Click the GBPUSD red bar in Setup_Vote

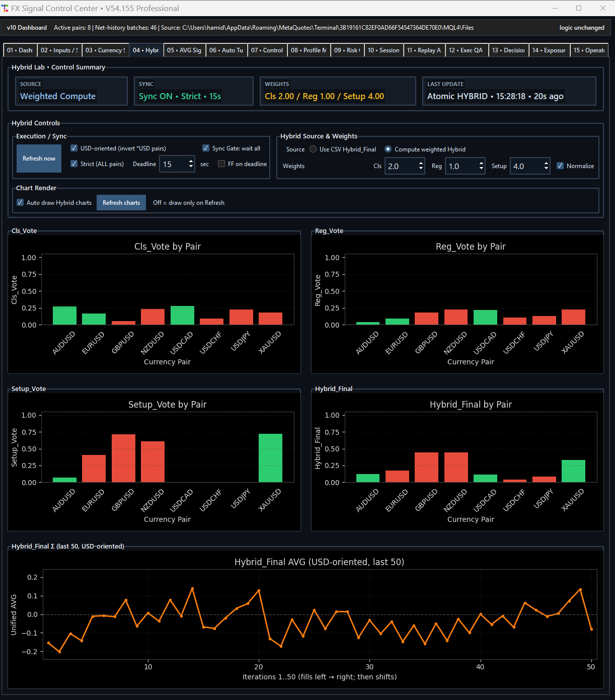pos(123,458)
